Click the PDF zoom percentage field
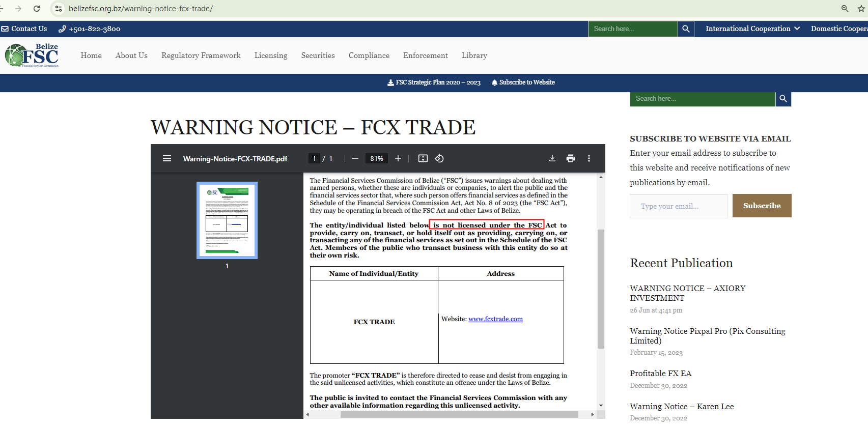Viewport: 868px width, 427px height. (x=377, y=159)
